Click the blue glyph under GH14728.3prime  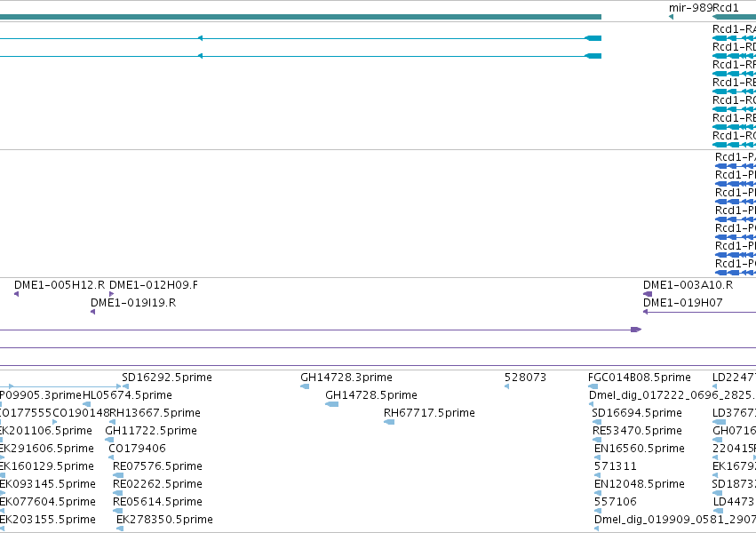pos(305,386)
